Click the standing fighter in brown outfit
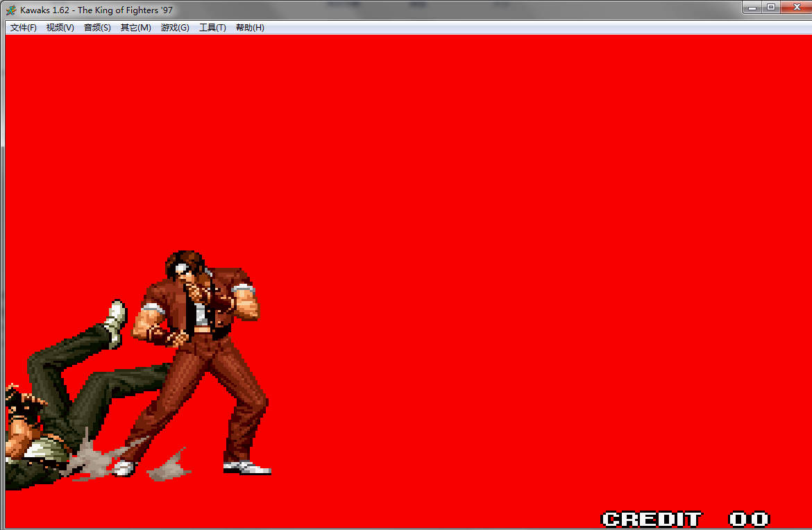Image resolution: width=812 pixels, height=530 pixels. pos(202,362)
